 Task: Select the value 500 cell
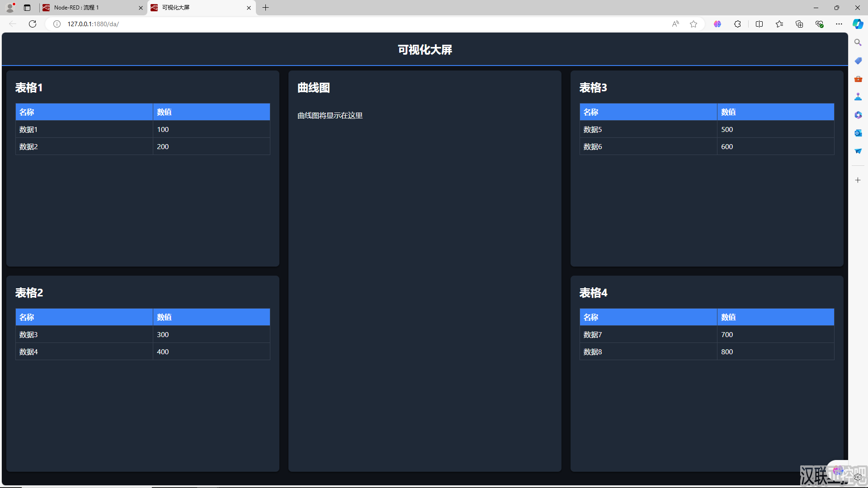(x=776, y=129)
